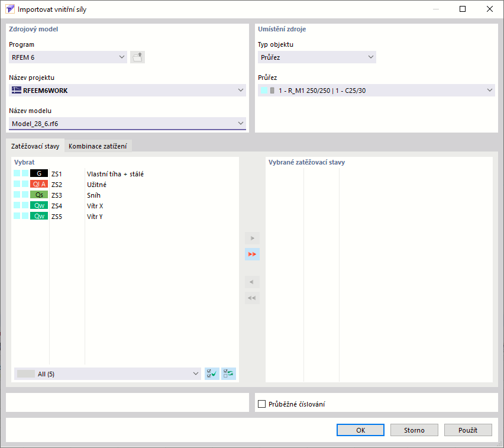
Task: Select the ZS1 Vlastní tíha + stálé row
Action: click(x=125, y=173)
